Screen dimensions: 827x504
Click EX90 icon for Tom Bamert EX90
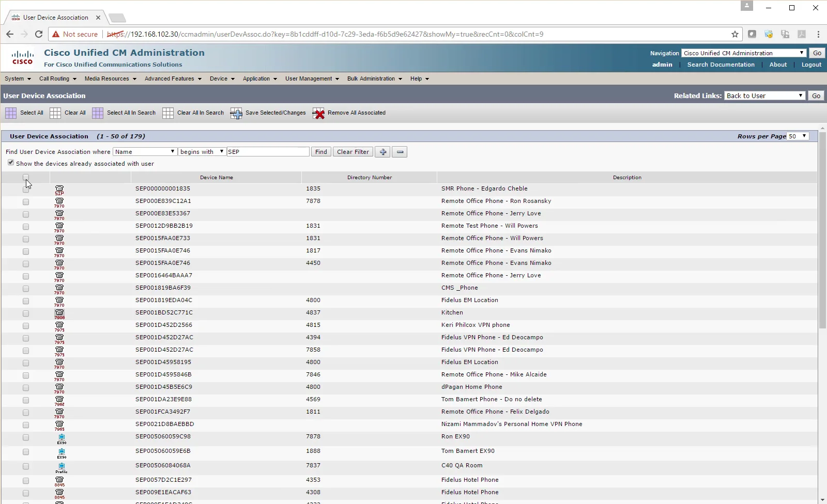point(62,453)
